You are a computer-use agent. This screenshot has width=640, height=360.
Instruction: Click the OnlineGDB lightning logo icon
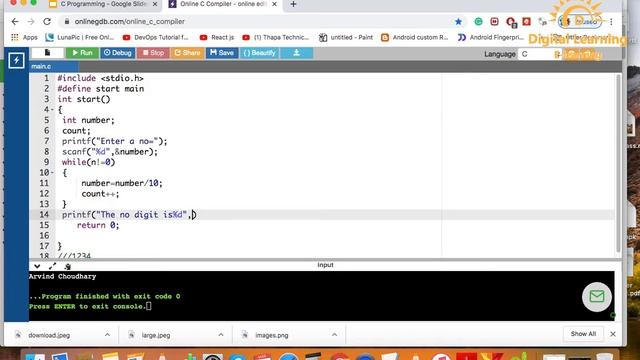point(16,60)
